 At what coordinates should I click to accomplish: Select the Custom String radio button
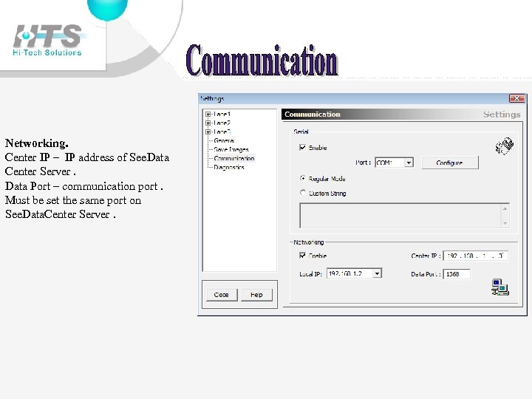(x=303, y=193)
